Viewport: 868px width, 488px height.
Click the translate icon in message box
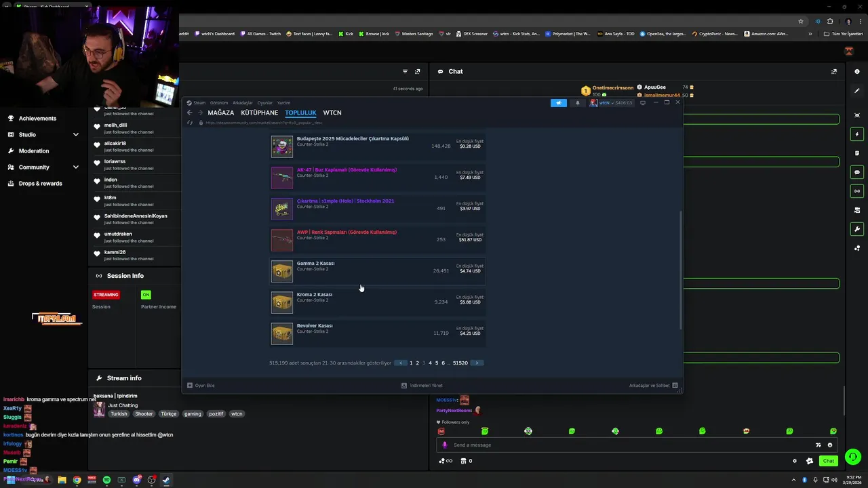point(818,445)
